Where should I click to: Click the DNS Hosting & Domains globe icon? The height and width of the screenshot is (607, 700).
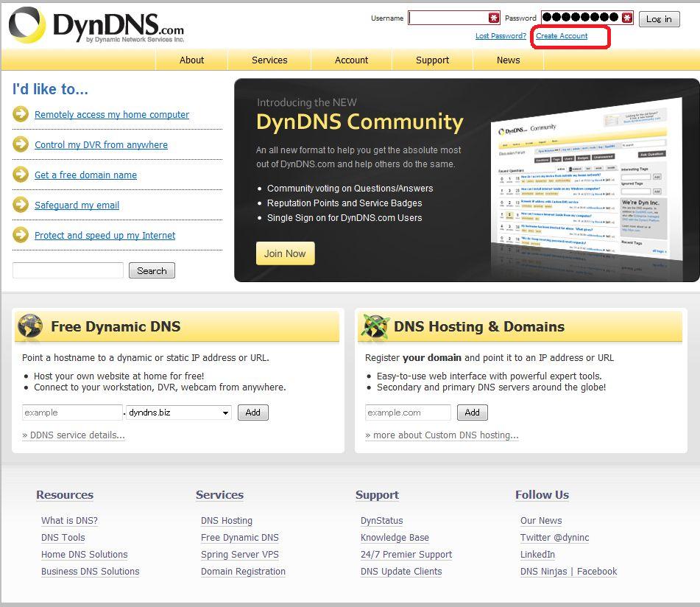[375, 326]
